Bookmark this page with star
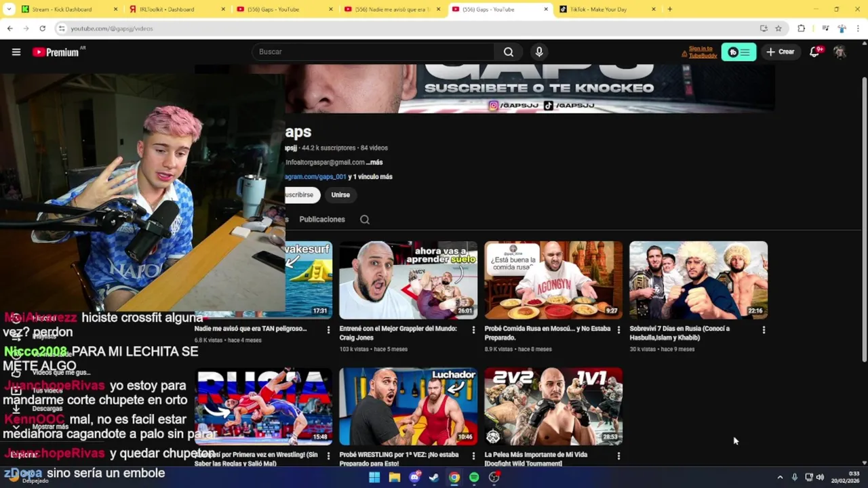Image resolution: width=868 pixels, height=488 pixels. [x=778, y=28]
